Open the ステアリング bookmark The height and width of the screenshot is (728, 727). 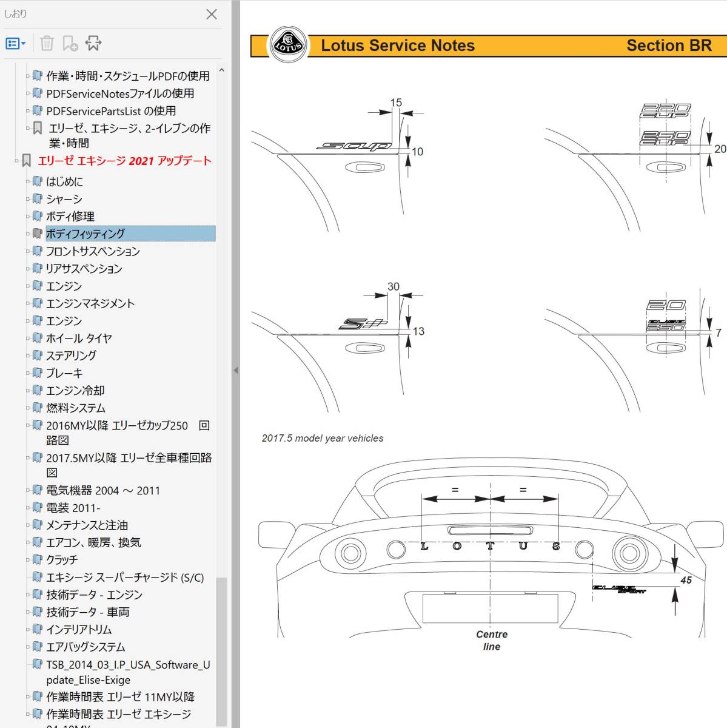click(71, 356)
